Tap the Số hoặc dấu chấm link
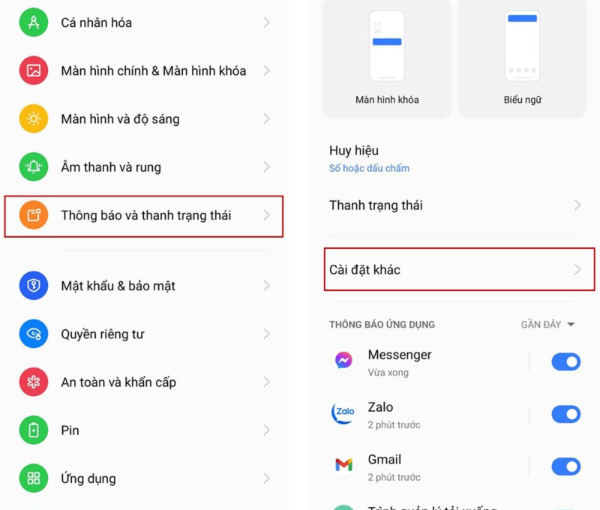Viewport: 600px width, 510px height. (x=369, y=168)
